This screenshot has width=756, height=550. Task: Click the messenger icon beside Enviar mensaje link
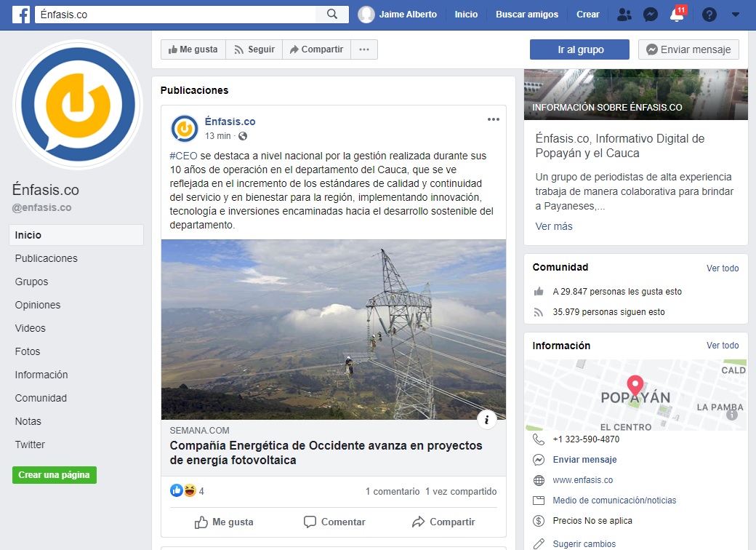pos(539,460)
